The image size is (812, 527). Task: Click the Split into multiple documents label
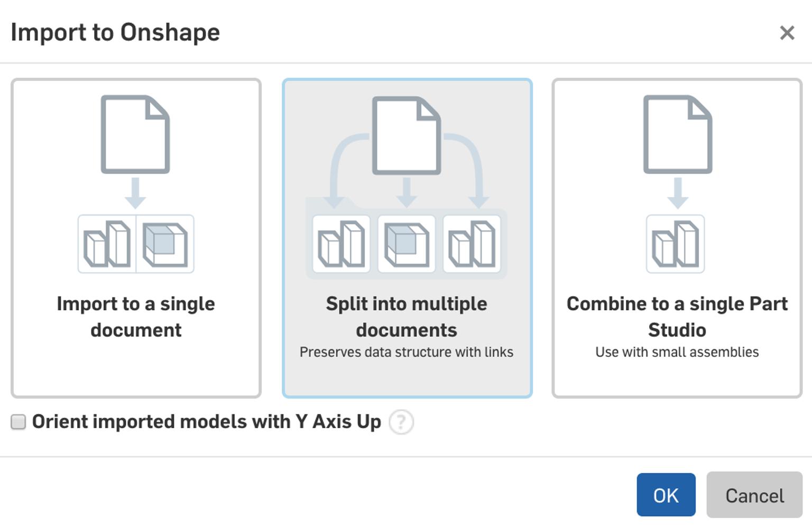[407, 317]
